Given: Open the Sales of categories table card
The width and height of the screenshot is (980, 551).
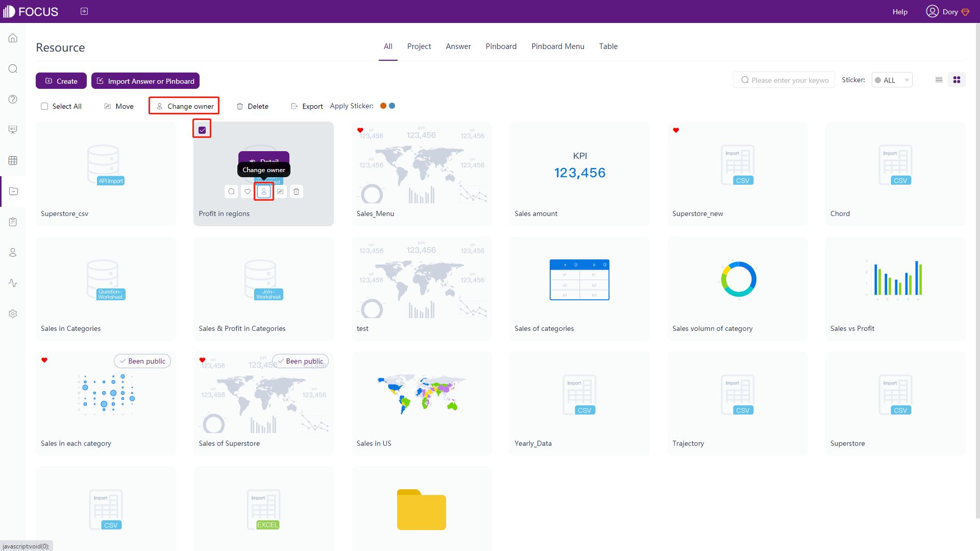Looking at the screenshot, I should (x=579, y=289).
